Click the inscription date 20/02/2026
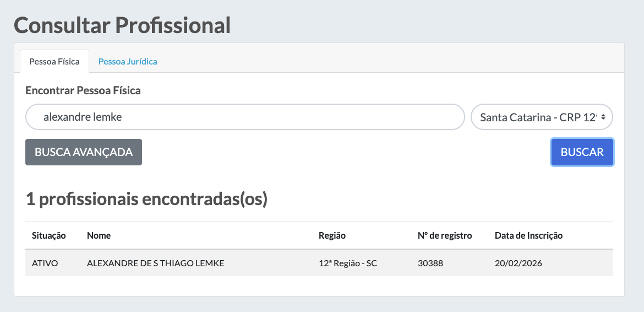 [x=519, y=263]
